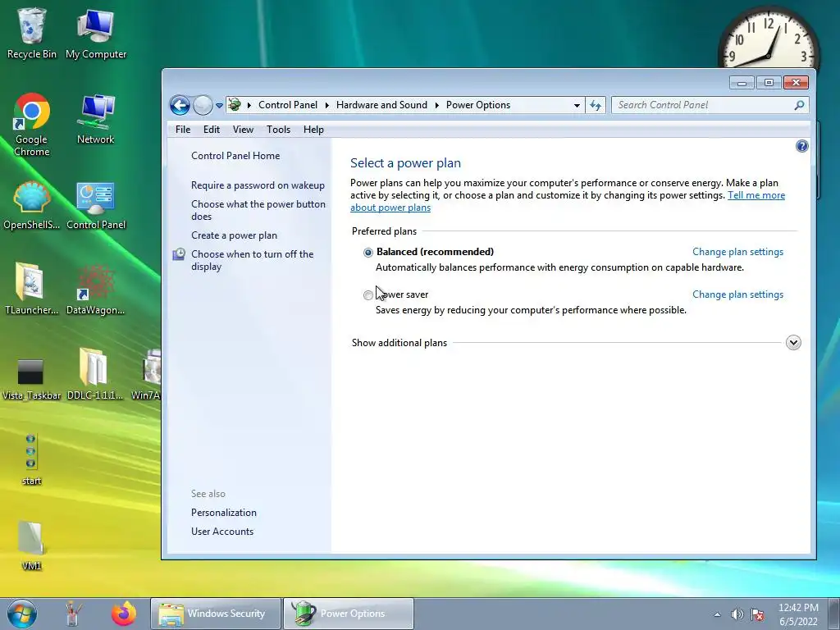Click the search magnifier icon
The height and width of the screenshot is (630, 840).
[x=799, y=105]
